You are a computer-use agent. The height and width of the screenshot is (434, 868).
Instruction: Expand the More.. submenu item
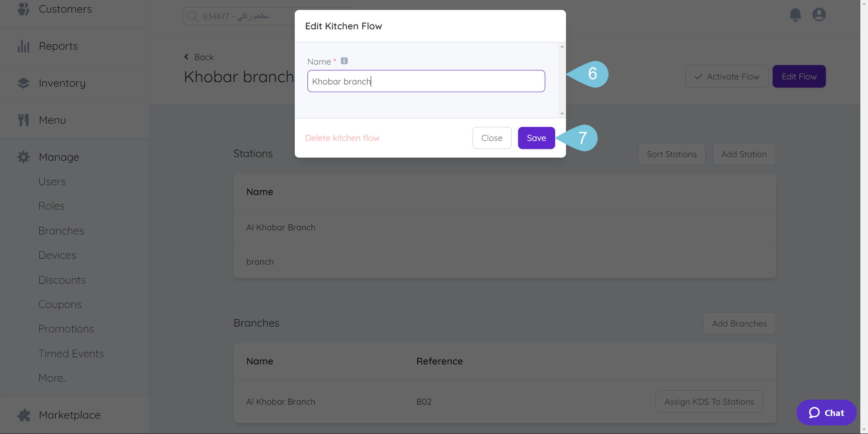[x=52, y=378]
